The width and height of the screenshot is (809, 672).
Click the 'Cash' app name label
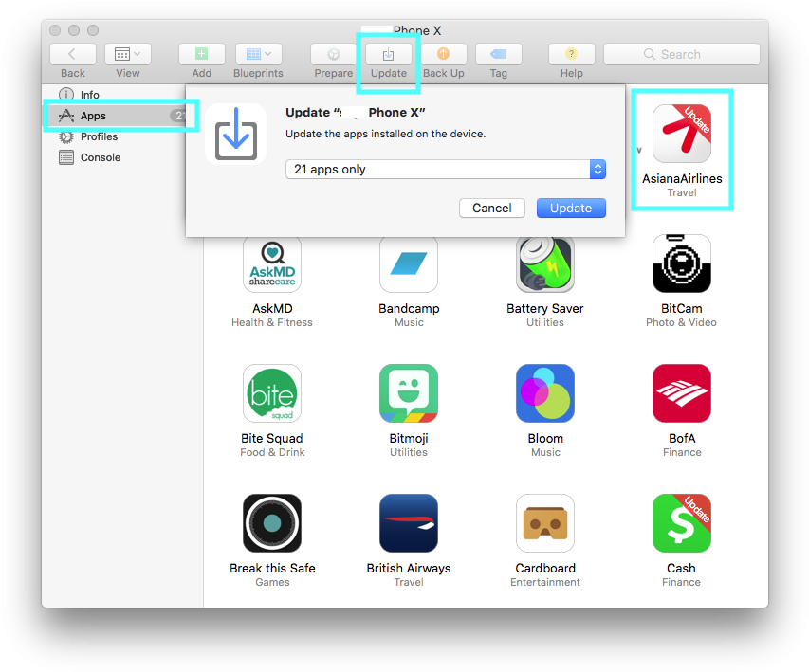[681, 569]
